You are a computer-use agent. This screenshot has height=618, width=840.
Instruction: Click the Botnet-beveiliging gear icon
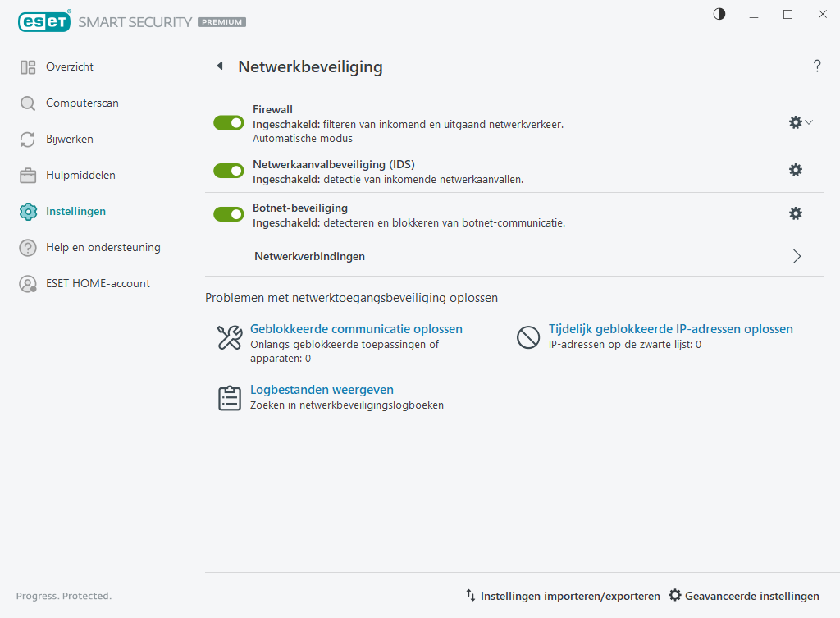point(795,213)
